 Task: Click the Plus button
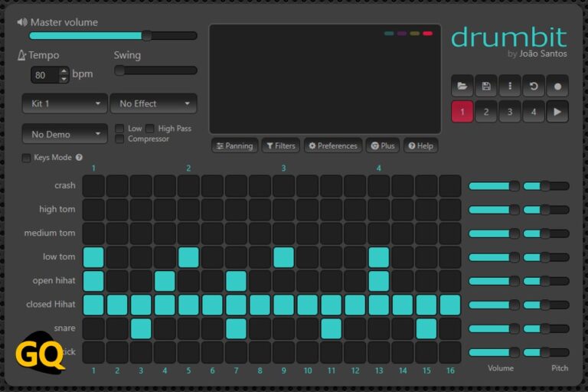coord(383,145)
